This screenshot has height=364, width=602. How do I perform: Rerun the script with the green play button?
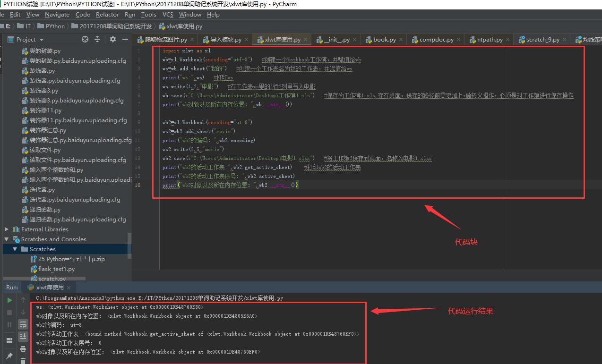[9, 300]
